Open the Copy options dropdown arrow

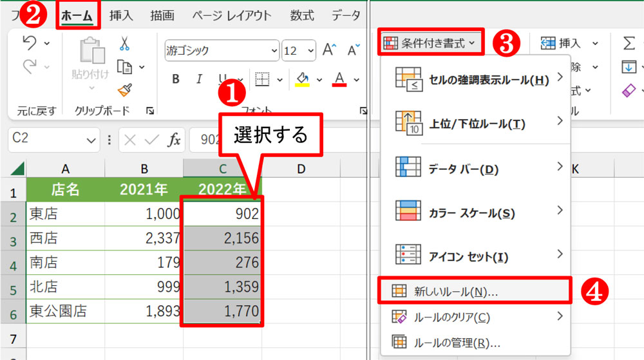(x=142, y=67)
